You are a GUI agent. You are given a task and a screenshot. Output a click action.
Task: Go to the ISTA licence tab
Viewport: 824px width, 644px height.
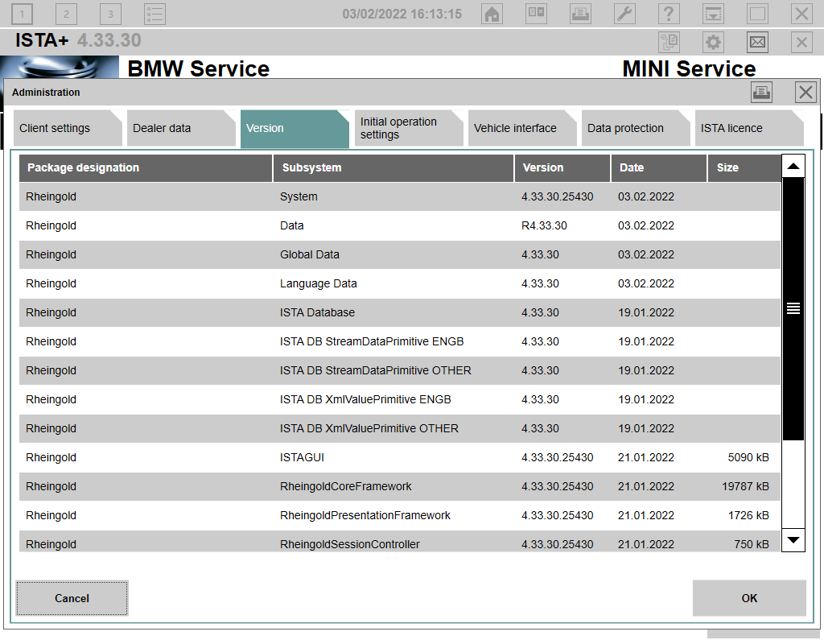[x=749, y=128]
